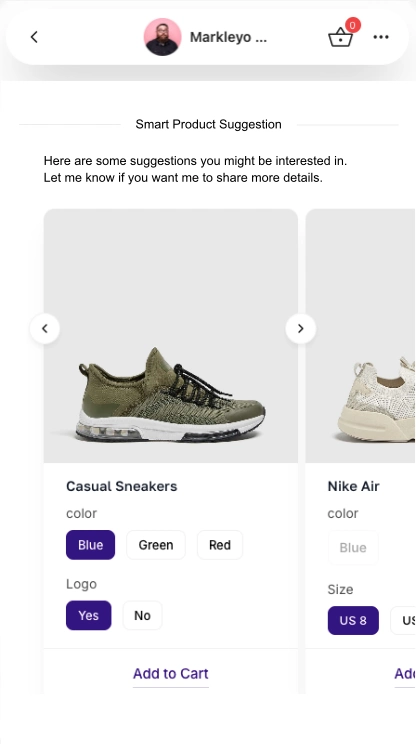Viewport: 417px width, 745px height.
Task: Click the Markleyo chat name in header
Action: (x=228, y=37)
